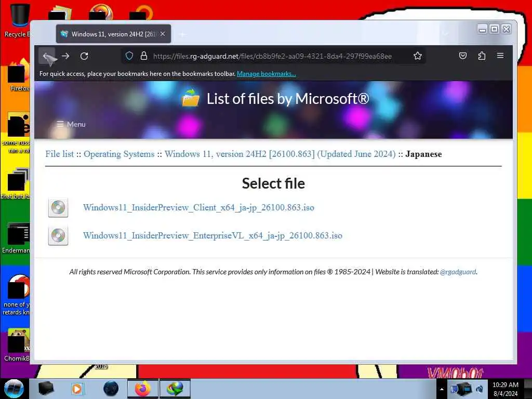Open the Enderman desktop icon
532x399 pixels.
pos(17,238)
